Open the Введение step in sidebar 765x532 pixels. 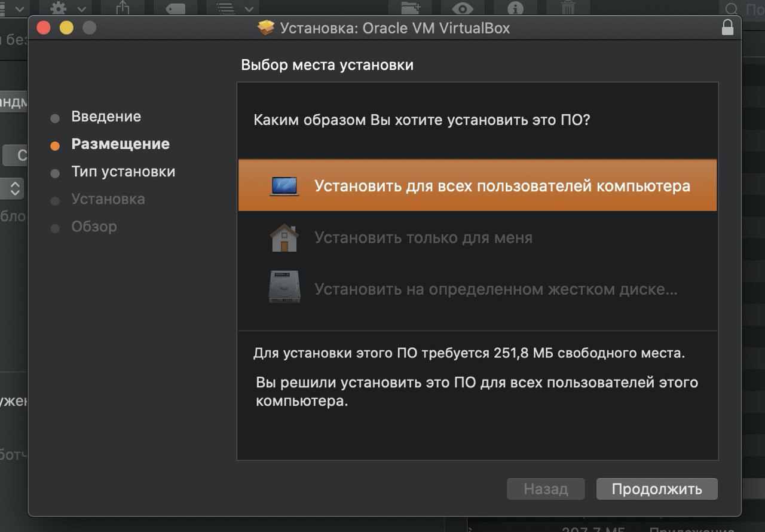[x=106, y=117]
